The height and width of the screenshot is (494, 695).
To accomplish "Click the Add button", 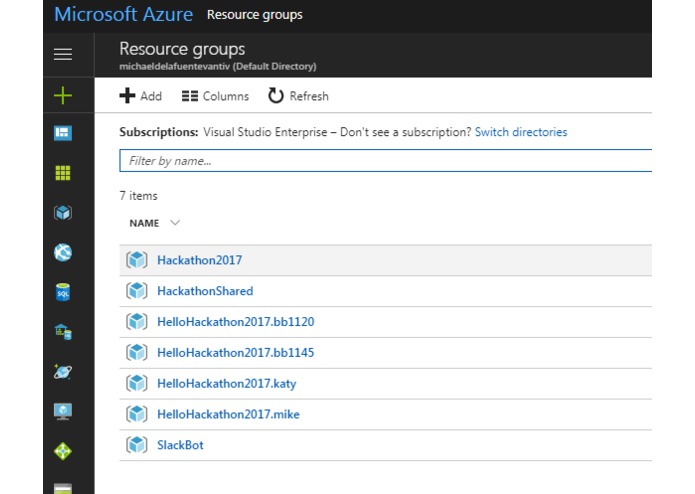I will pos(141,96).
